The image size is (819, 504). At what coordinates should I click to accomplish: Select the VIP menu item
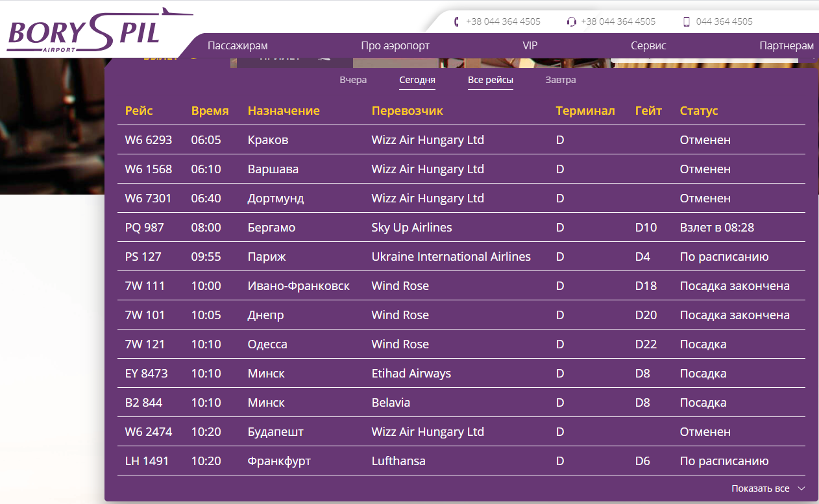(x=530, y=46)
